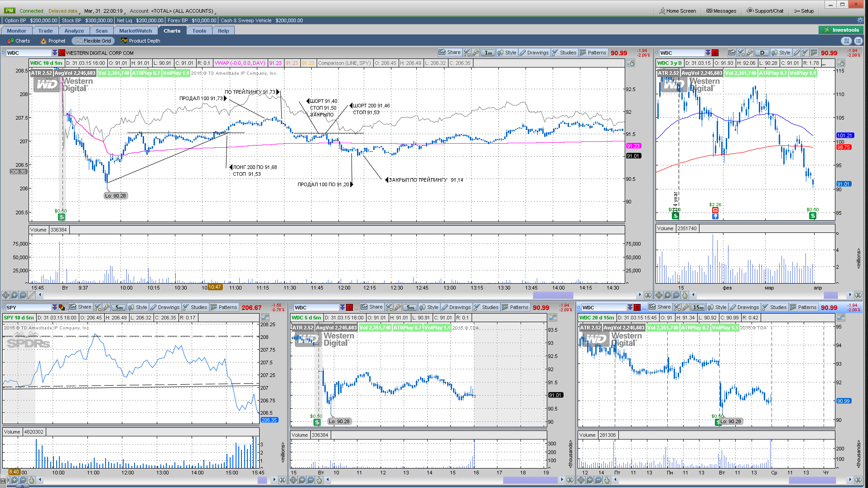This screenshot has height=488, width=868.
Task: Toggle the circle marker left of SPY symbol box
Action: point(3,307)
